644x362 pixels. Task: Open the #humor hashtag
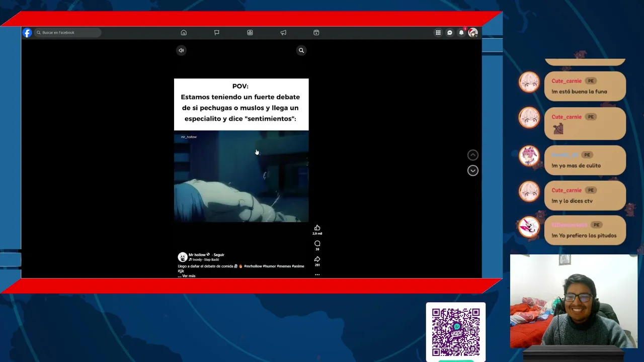[269, 266]
